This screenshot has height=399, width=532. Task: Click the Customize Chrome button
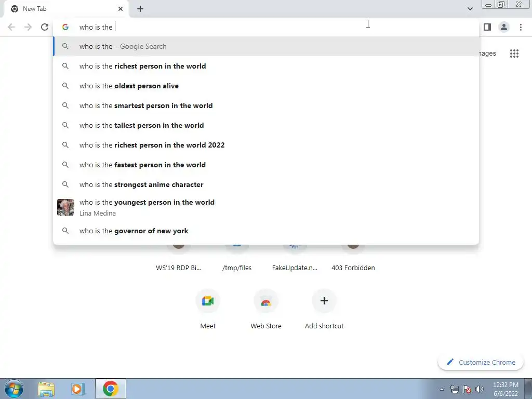[481, 362]
